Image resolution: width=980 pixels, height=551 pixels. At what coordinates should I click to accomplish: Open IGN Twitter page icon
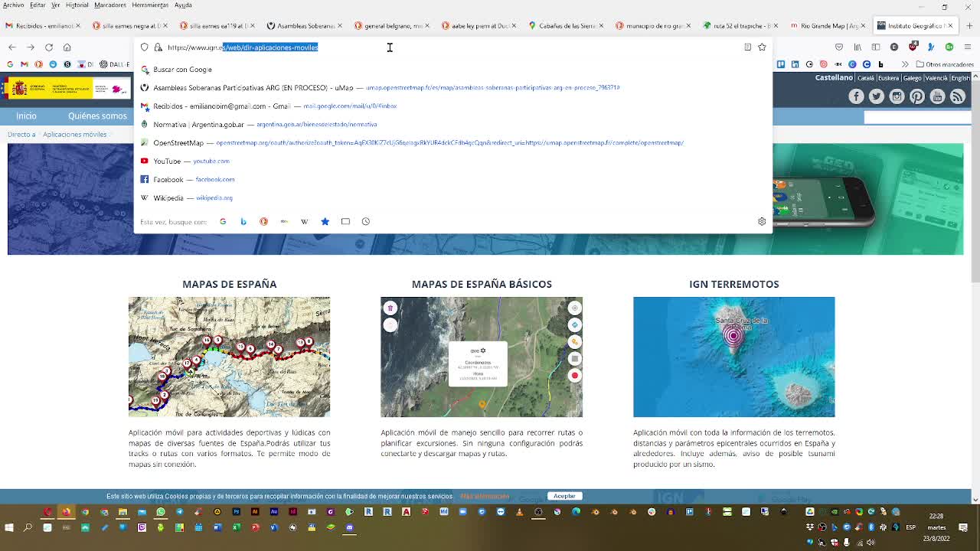[877, 96]
